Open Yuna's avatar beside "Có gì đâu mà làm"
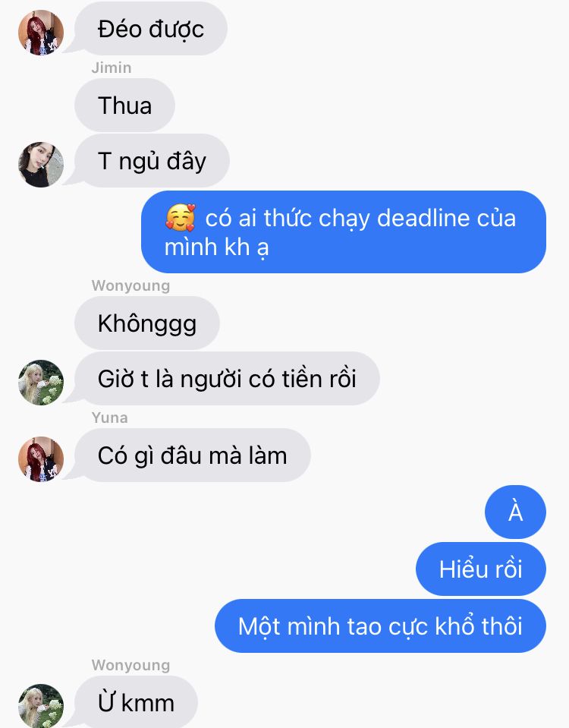 (41, 459)
